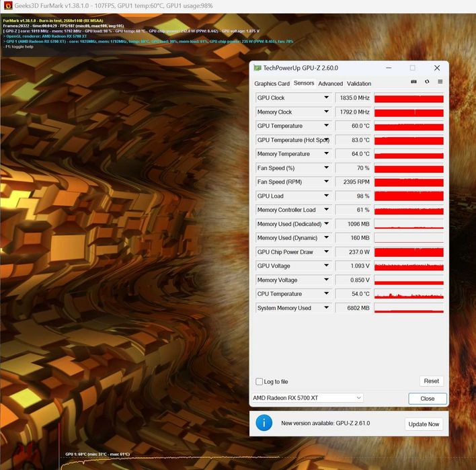The image size is (476, 470).
Task: Open the Memory Used (Dynamic) dropdown
Action: click(326, 237)
